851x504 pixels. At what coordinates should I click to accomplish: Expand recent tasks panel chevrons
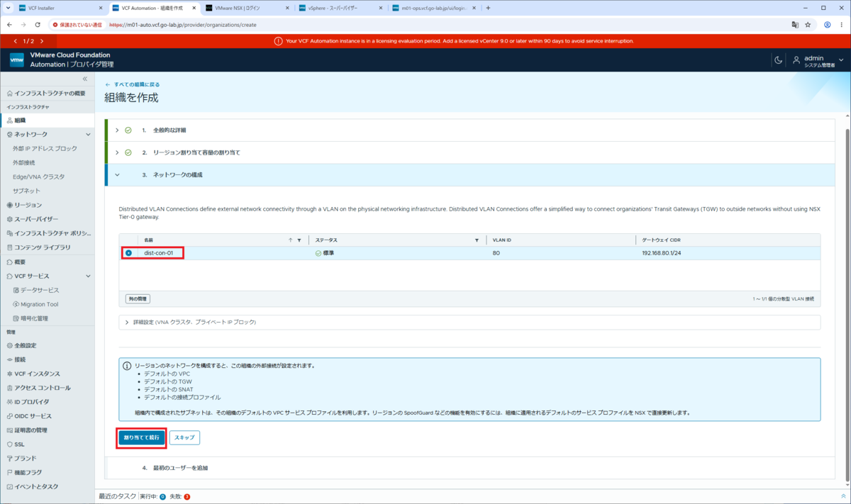pos(843,497)
